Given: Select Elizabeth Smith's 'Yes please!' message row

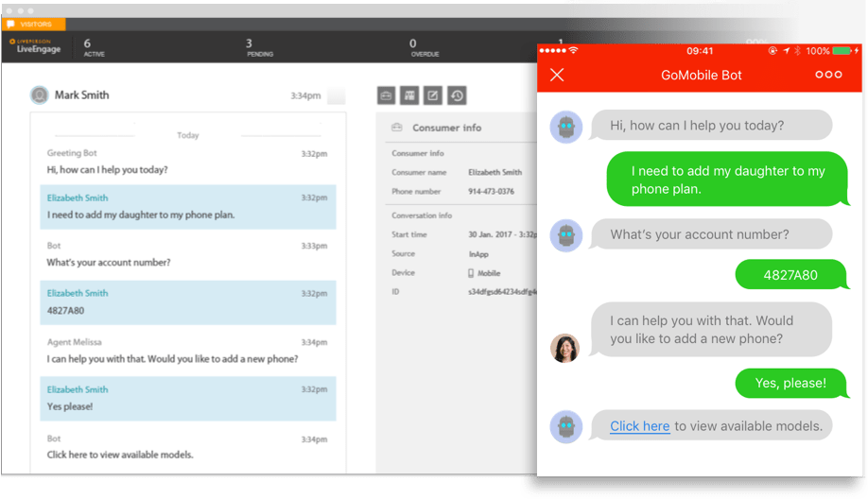Looking at the screenshot, I should pyautogui.click(x=187, y=399).
